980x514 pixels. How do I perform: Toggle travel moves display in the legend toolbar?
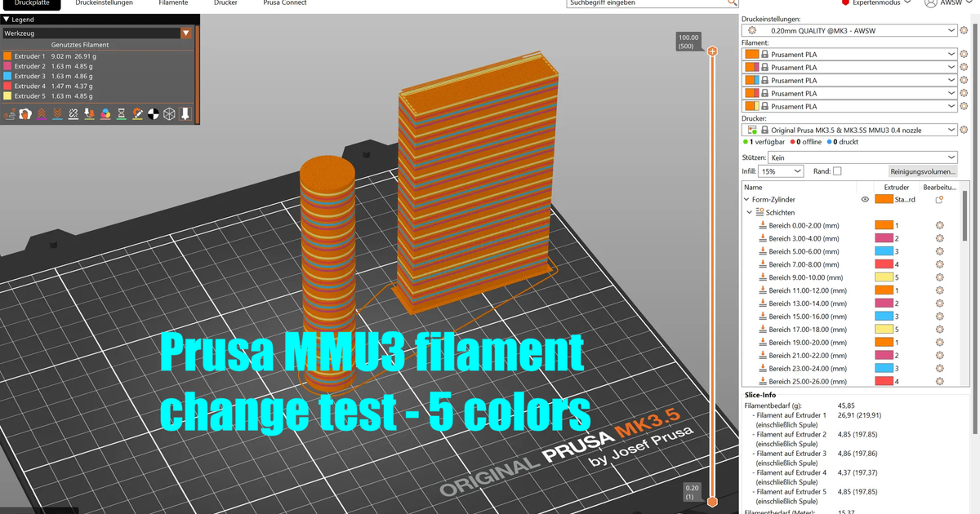10,113
